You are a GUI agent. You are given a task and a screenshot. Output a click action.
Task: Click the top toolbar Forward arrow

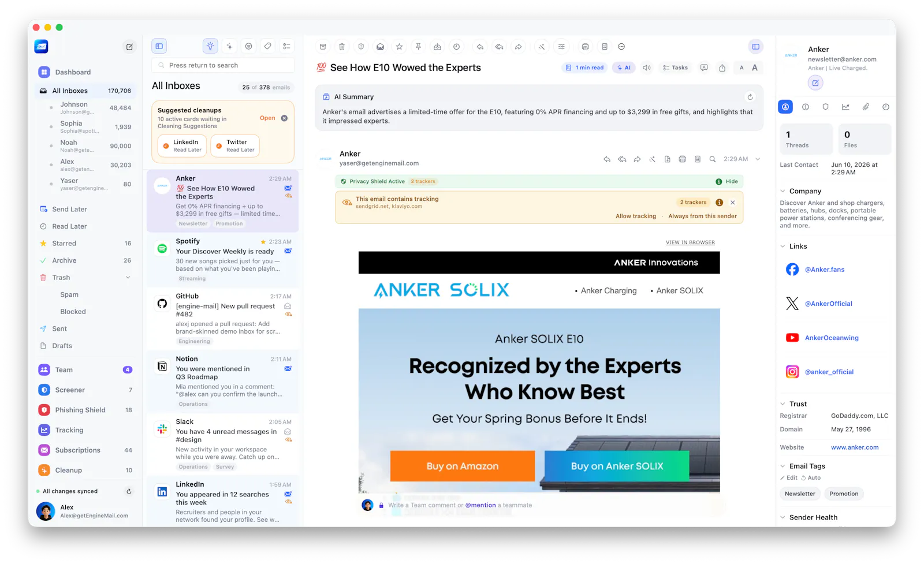(x=518, y=47)
